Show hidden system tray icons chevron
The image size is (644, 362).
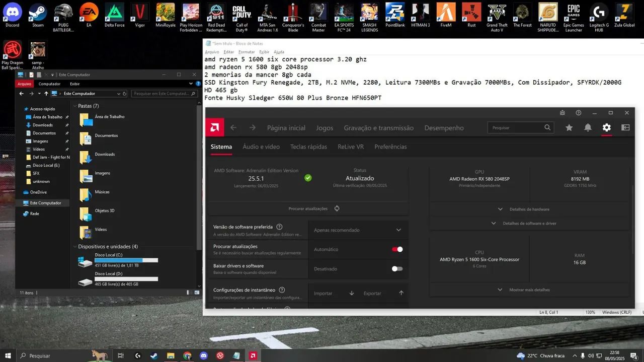[574, 356]
